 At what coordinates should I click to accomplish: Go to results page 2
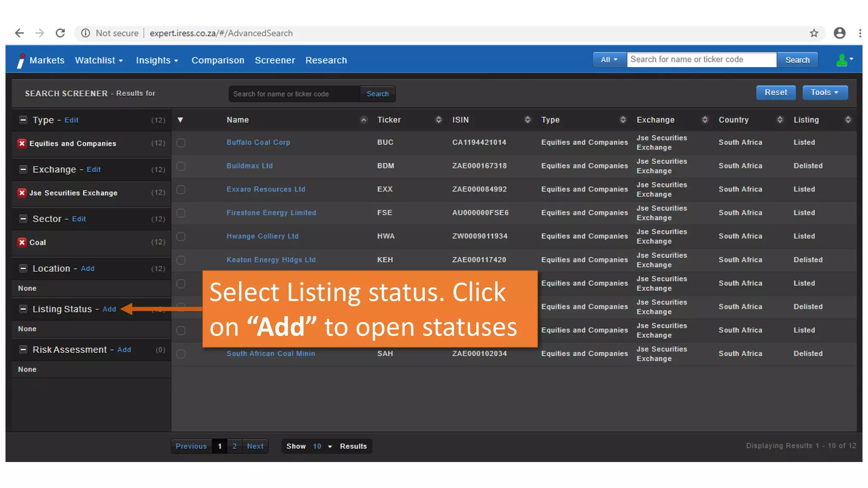[234, 446]
